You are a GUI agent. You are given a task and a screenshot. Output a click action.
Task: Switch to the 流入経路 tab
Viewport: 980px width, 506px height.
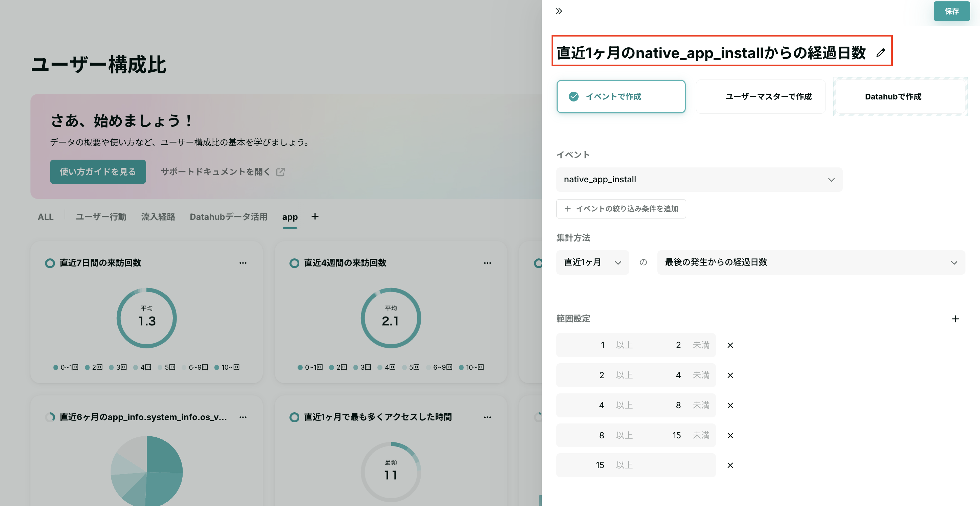click(x=158, y=217)
